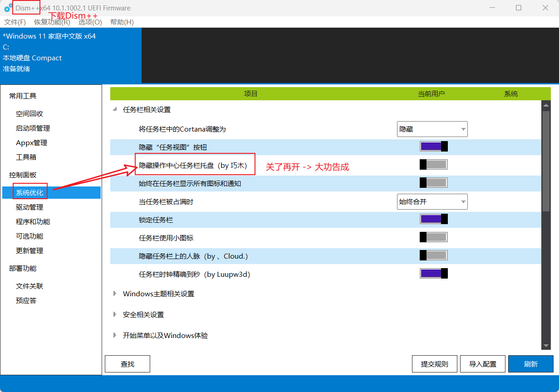
Task: Select 空间回收 in sidebar
Action: (29, 113)
